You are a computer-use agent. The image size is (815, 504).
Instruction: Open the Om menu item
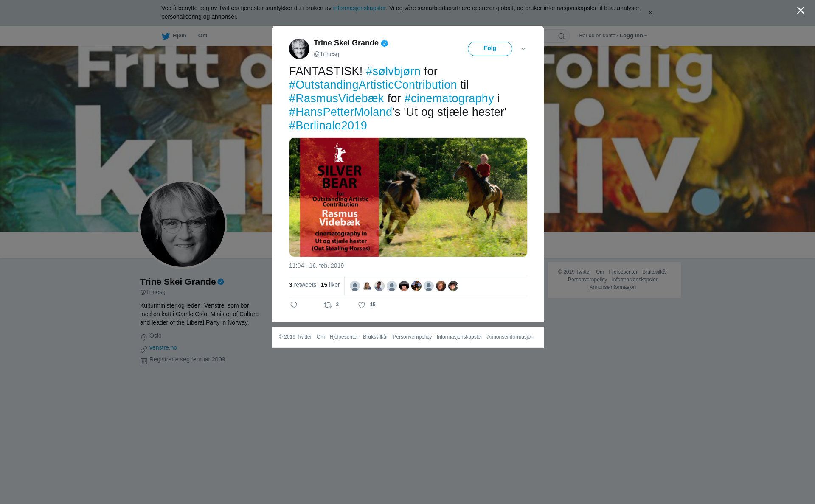click(x=202, y=36)
